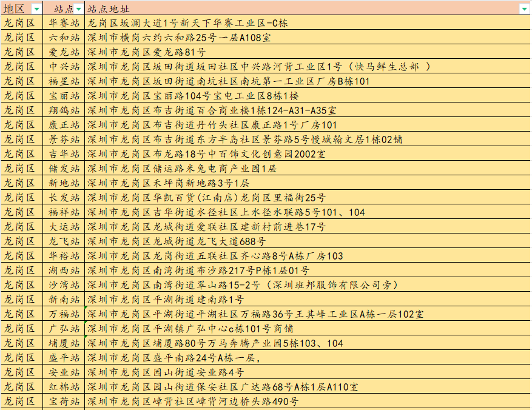Select the 上水径水联路5号101、104 address cell
The image size is (532, 410).
point(308,212)
